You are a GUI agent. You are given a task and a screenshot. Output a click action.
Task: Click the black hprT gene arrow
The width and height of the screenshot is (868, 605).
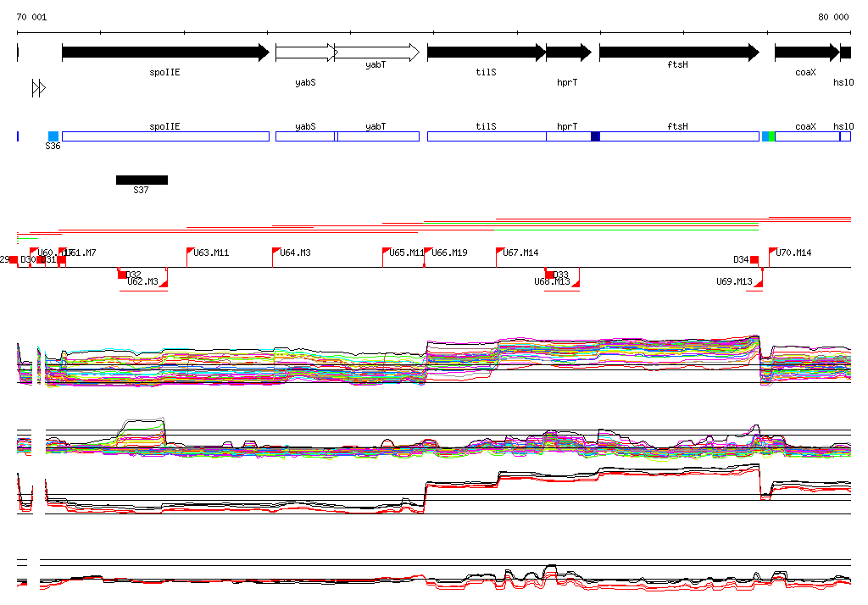click(x=569, y=53)
